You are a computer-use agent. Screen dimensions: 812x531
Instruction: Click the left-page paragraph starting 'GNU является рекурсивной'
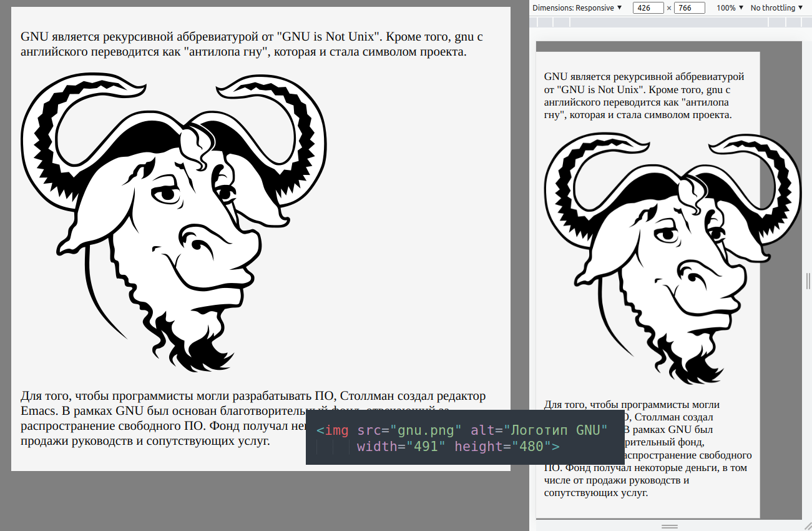click(252, 44)
